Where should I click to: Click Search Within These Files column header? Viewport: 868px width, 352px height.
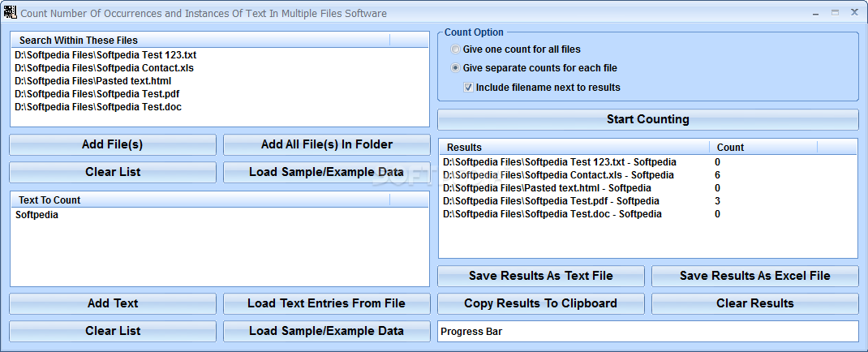(x=200, y=41)
